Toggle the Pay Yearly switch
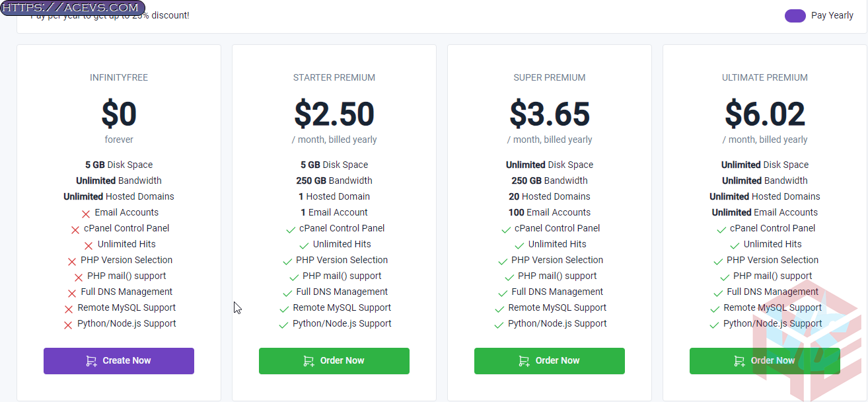 pyautogui.click(x=795, y=16)
